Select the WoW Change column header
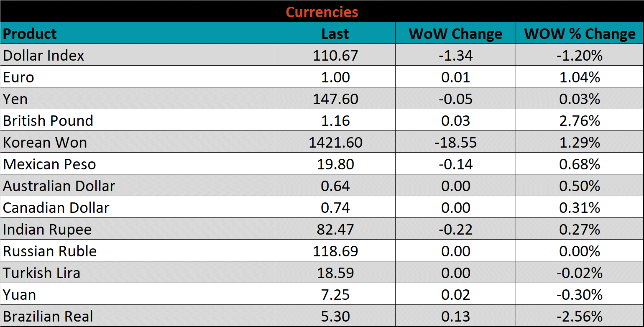644x327 pixels. [x=455, y=33]
